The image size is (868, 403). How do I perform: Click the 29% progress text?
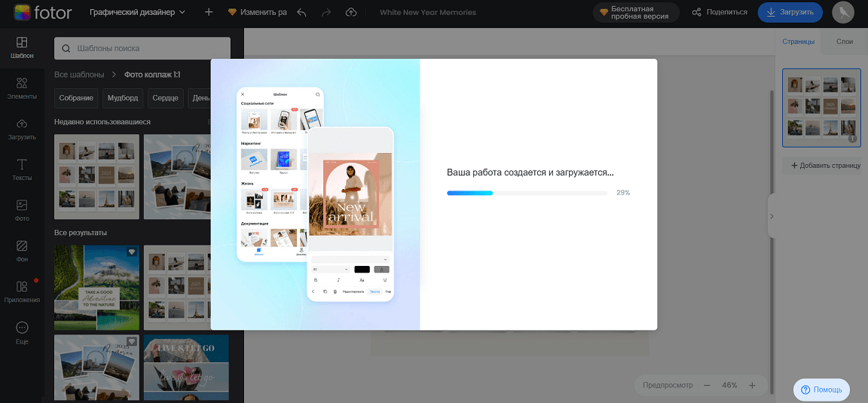623,193
